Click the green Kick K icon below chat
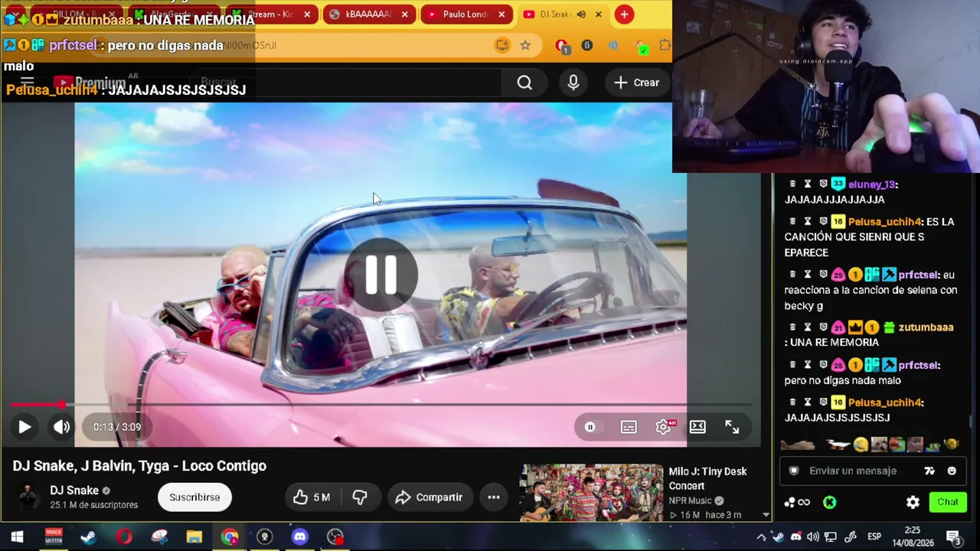The width and height of the screenshot is (980, 551). pyautogui.click(x=829, y=502)
